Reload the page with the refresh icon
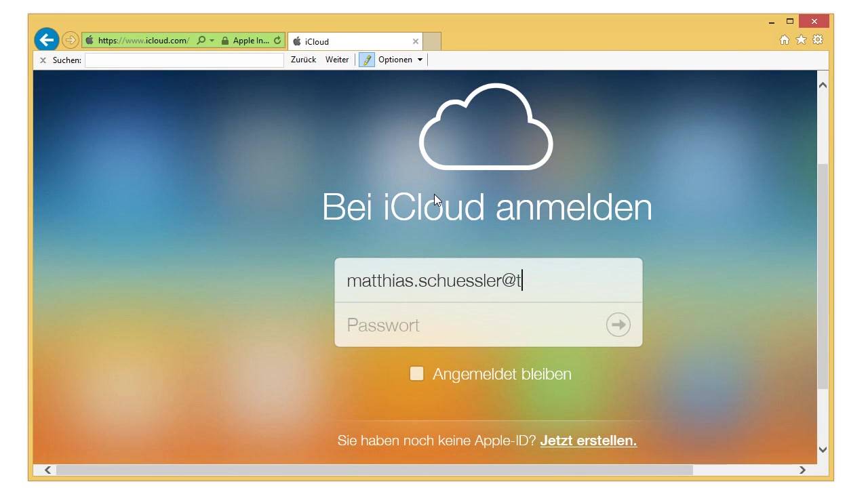 tap(277, 41)
